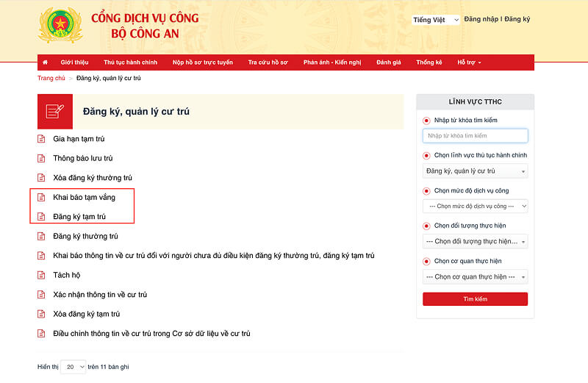Screen dimensions: 588x383
Task: Select the Nhập từ khóa tìm kiếm radio button
Action: point(426,121)
